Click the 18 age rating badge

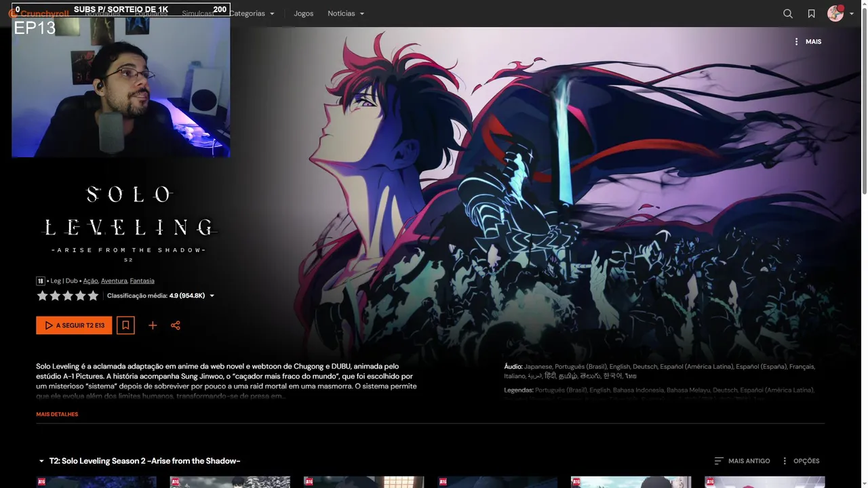(40, 281)
